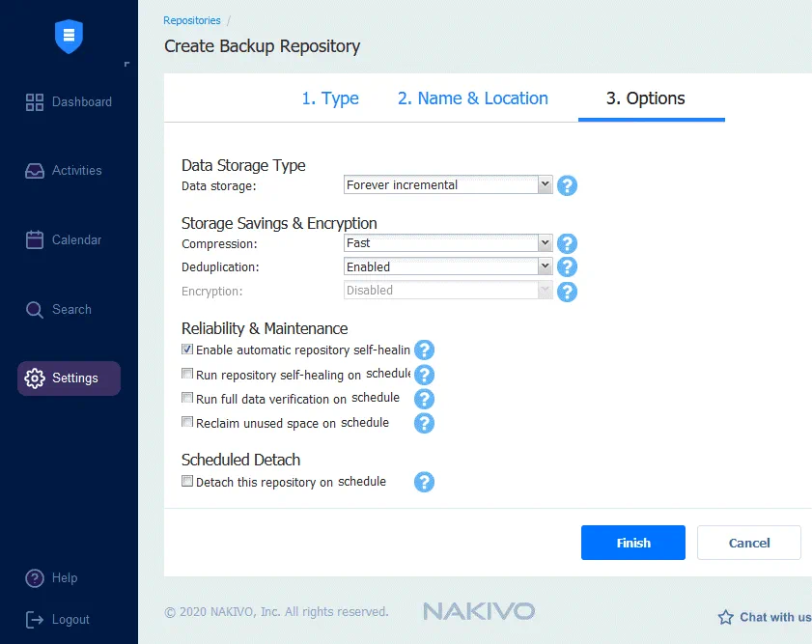This screenshot has width=812, height=644.
Task: Click the NAKIVO shield logo icon
Action: coord(69,37)
